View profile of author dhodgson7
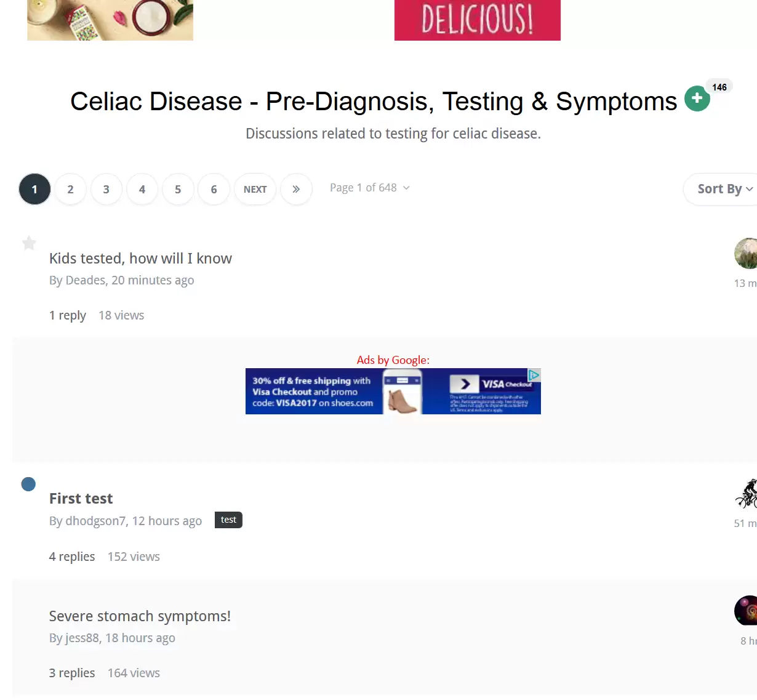This screenshot has width=757, height=700. click(x=95, y=521)
